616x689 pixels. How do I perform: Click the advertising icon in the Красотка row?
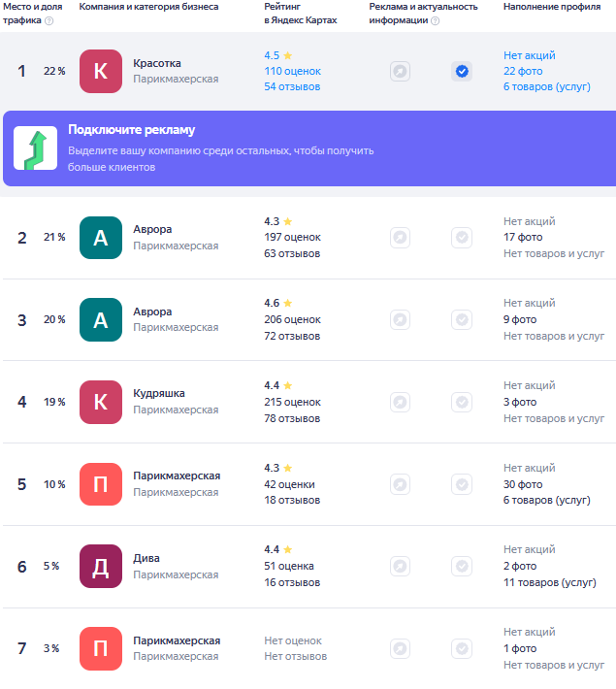coord(400,71)
